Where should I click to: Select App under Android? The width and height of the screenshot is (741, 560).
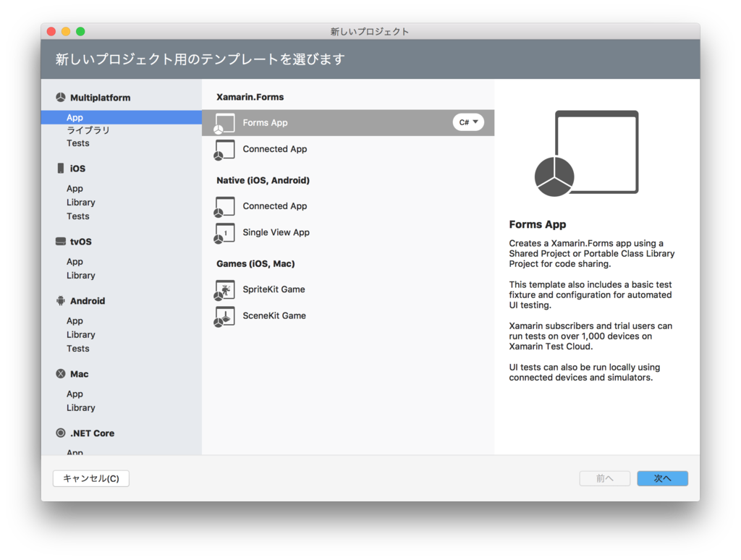[75, 321]
